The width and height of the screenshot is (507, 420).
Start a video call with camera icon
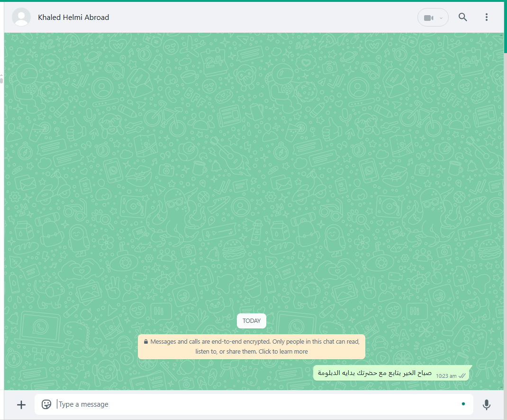(429, 18)
